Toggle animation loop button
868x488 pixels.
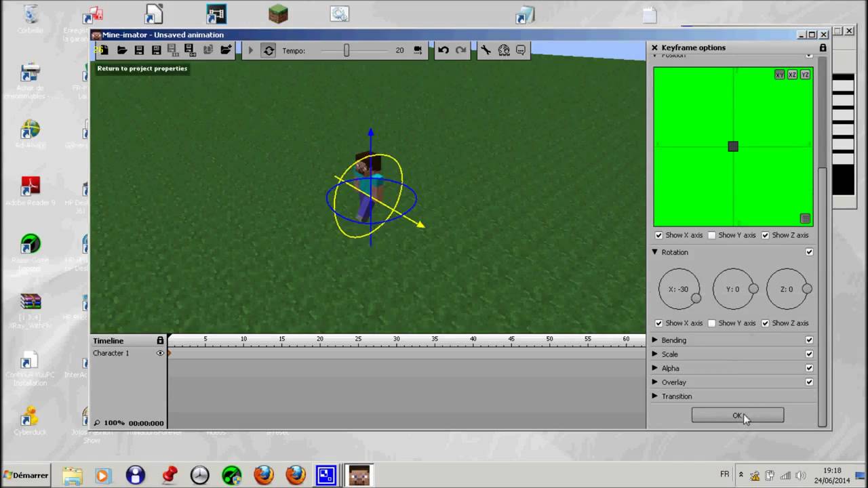(x=269, y=50)
